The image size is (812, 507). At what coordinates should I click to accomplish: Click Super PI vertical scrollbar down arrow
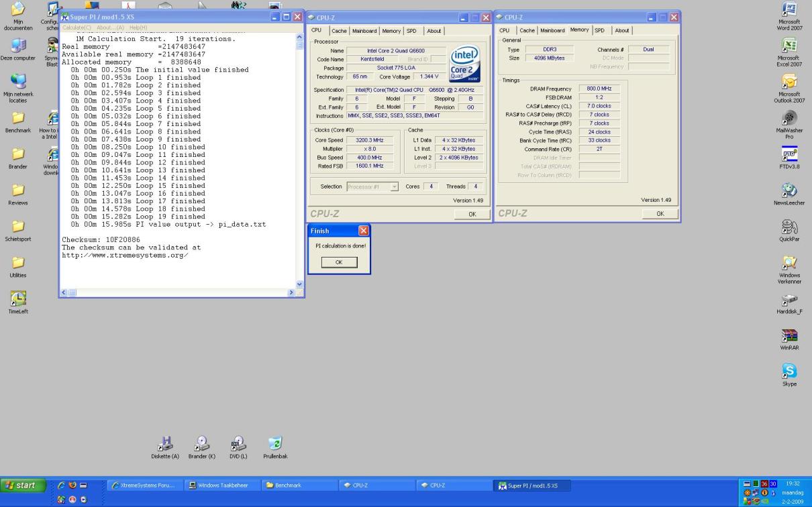coord(299,284)
